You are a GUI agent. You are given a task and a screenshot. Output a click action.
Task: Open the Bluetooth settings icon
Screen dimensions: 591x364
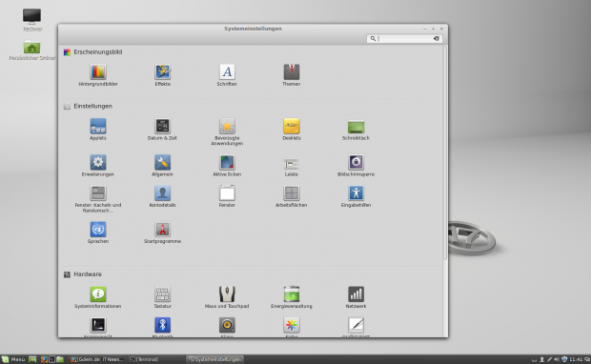point(162,325)
